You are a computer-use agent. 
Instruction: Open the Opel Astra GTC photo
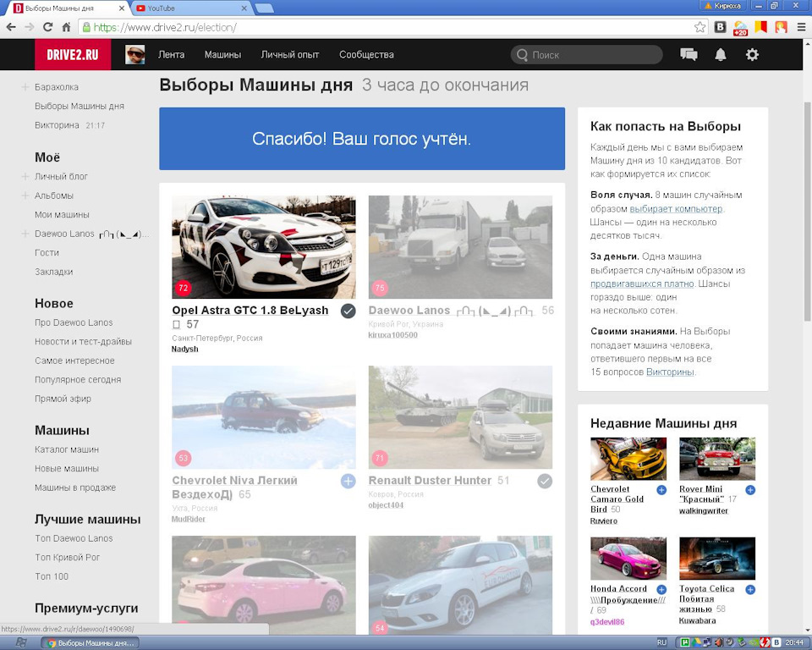pyautogui.click(x=264, y=247)
